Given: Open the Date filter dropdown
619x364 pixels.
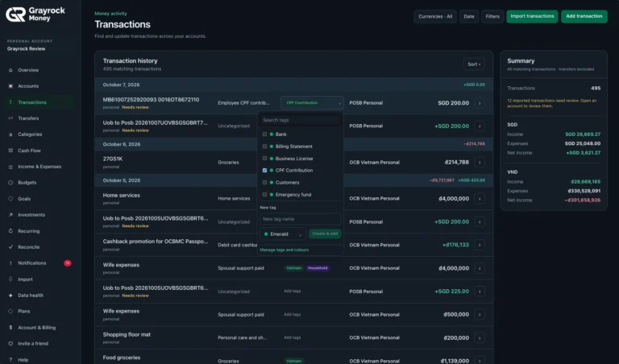Looking at the screenshot, I should pos(469,17).
